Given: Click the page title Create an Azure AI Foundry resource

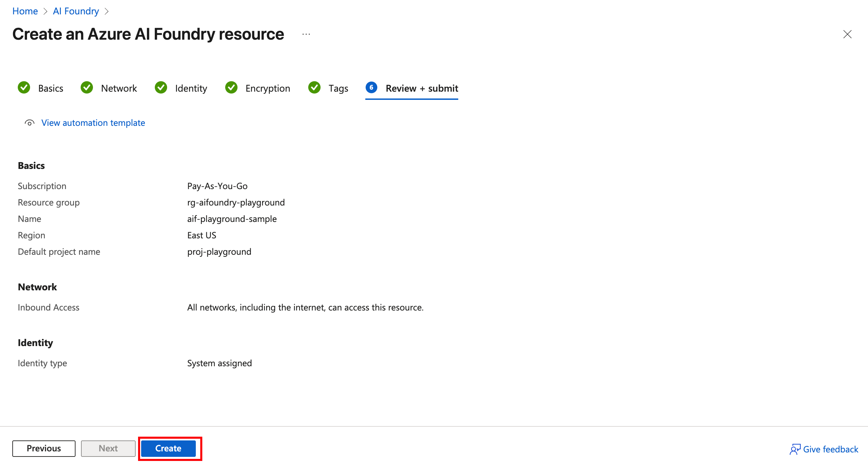Looking at the screenshot, I should coord(148,34).
